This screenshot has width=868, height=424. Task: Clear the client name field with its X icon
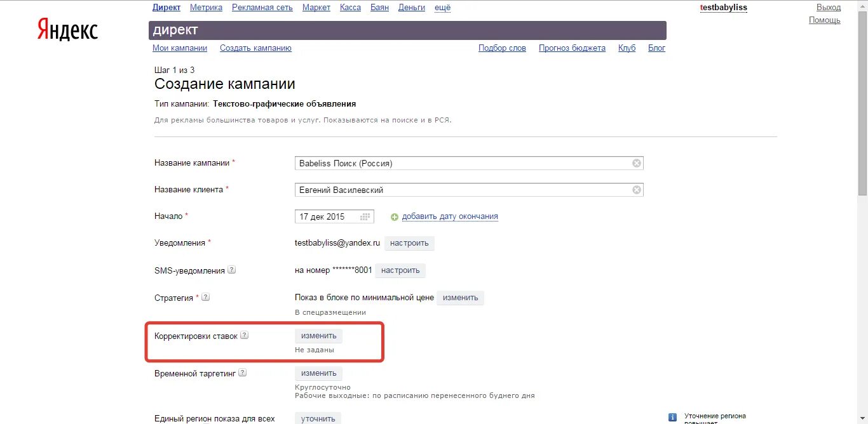(x=636, y=190)
